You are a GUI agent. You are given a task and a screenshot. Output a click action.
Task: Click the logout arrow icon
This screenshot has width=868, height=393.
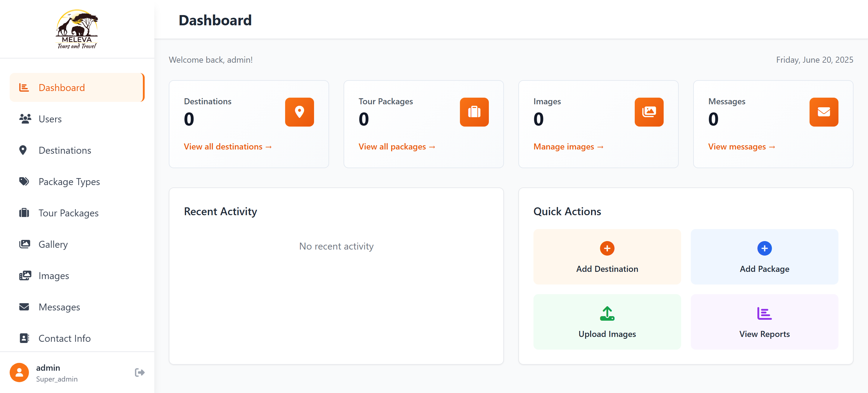pyautogui.click(x=140, y=373)
